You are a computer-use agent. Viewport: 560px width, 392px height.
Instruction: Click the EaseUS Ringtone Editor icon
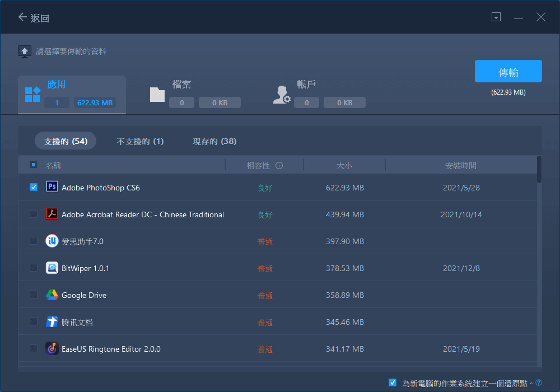(x=52, y=348)
